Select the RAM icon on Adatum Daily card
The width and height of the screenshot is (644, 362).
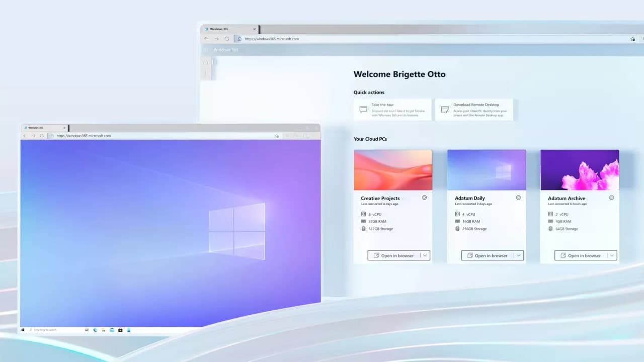pos(457,221)
